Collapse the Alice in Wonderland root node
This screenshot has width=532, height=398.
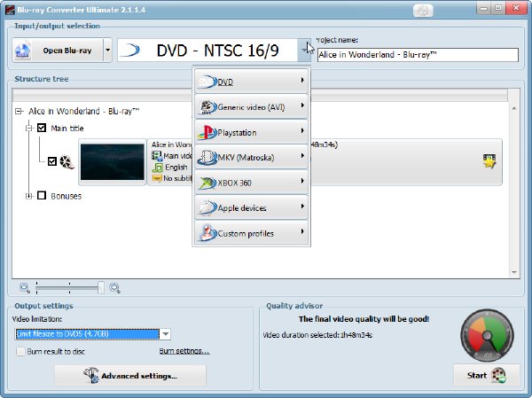pos(19,112)
